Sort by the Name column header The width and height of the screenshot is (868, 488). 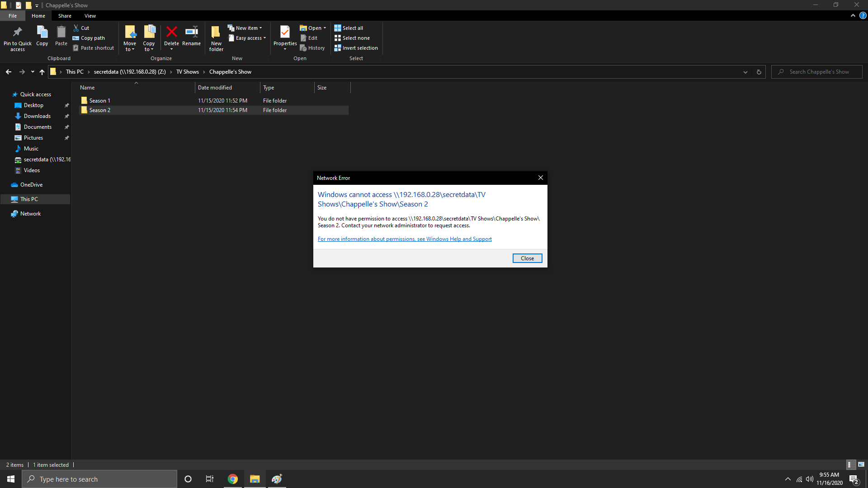136,88
